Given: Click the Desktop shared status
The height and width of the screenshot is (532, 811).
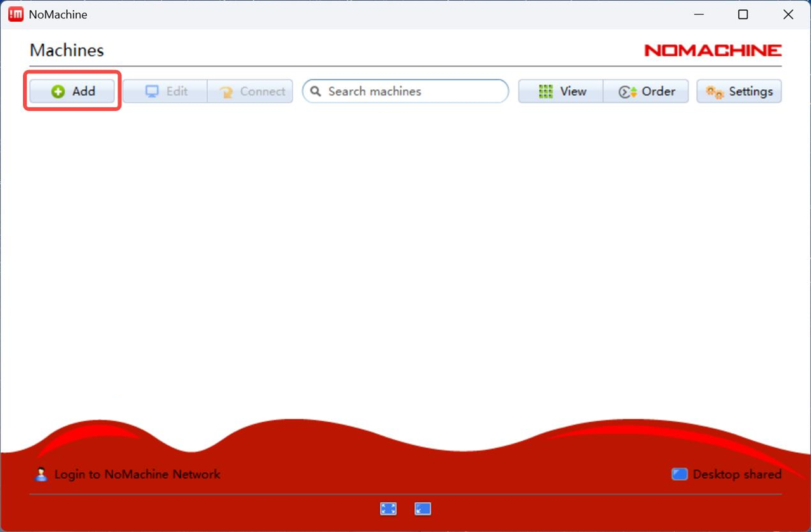Looking at the screenshot, I should 727,474.
